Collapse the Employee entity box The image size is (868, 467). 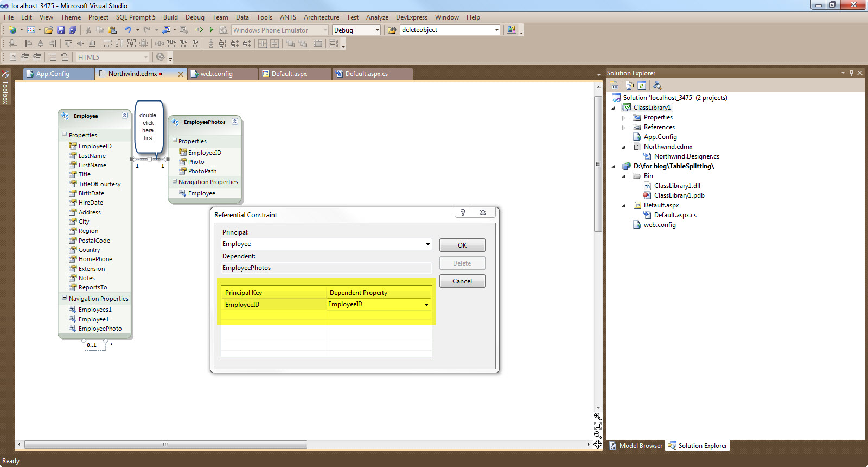(x=125, y=115)
